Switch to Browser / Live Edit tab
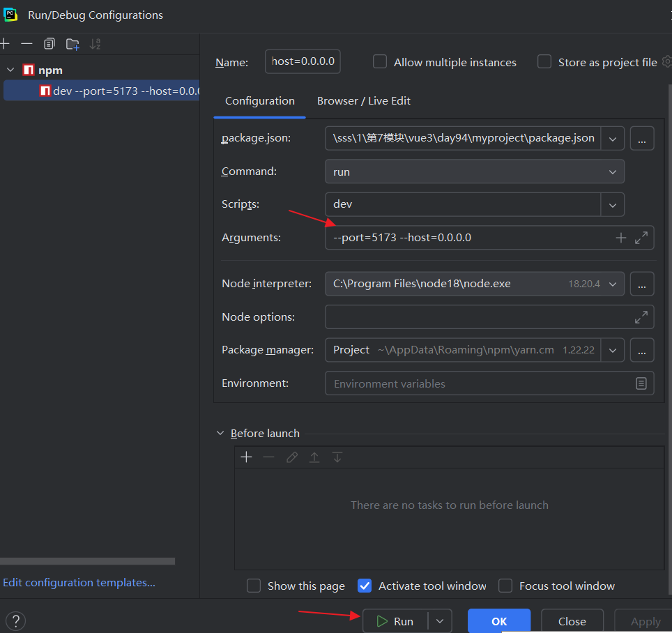The image size is (672, 633). pos(363,101)
